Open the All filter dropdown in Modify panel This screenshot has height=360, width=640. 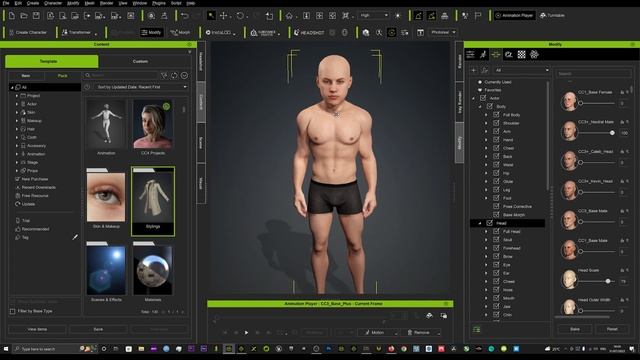(x=521, y=70)
